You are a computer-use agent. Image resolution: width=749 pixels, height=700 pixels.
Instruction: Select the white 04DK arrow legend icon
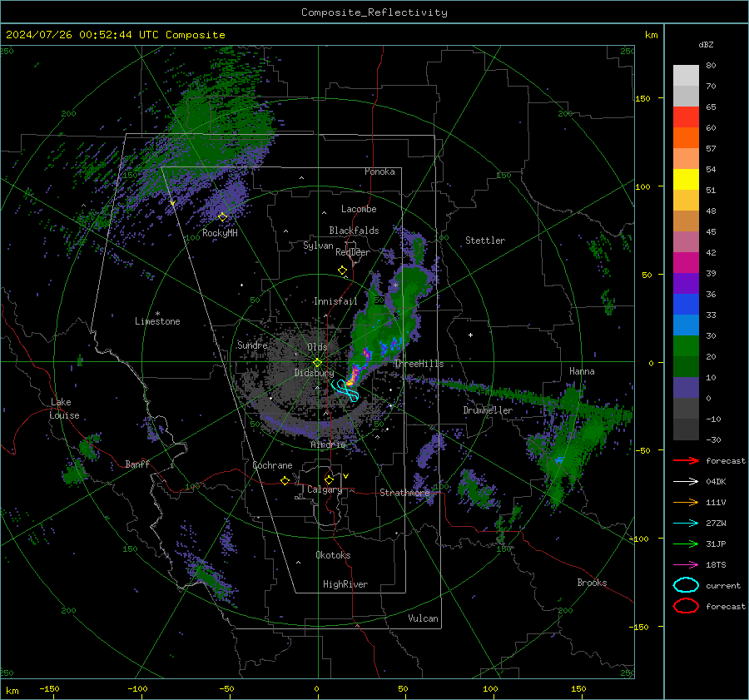coord(686,482)
